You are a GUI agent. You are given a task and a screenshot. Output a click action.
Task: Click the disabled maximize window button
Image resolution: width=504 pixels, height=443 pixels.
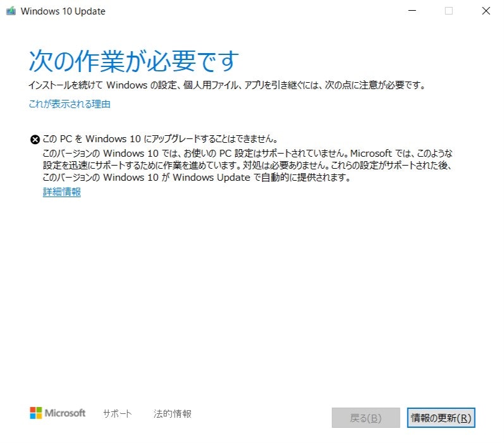[449, 11]
